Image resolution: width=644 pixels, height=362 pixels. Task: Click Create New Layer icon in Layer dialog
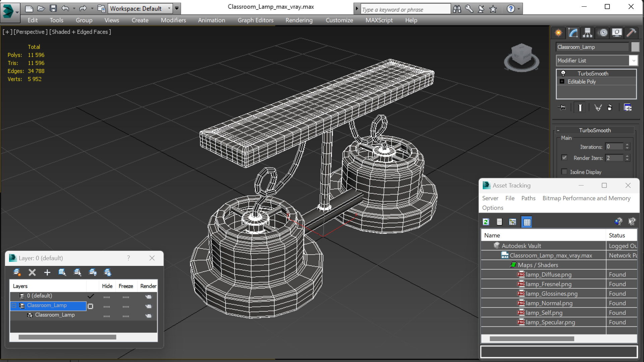17,272
